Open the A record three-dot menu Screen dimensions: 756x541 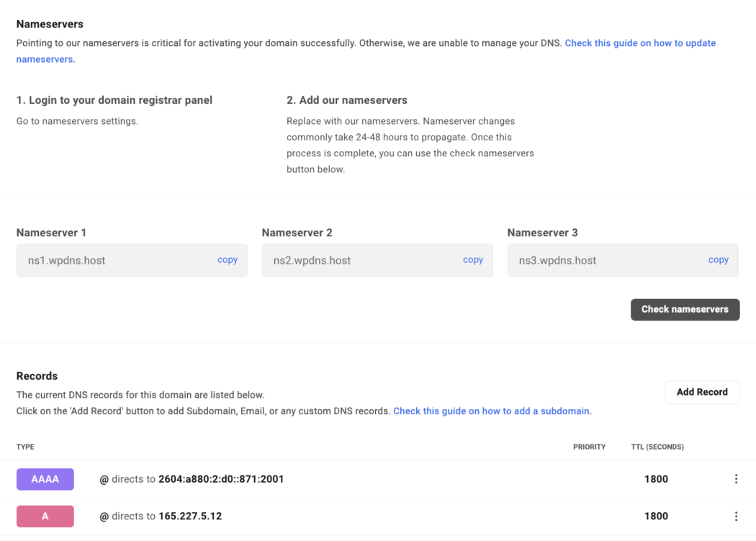736,516
